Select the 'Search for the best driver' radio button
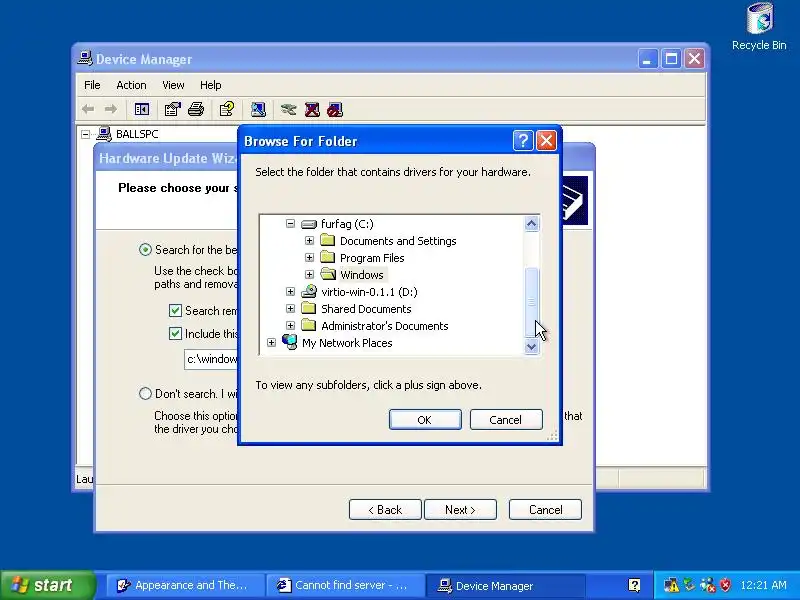 pos(145,249)
